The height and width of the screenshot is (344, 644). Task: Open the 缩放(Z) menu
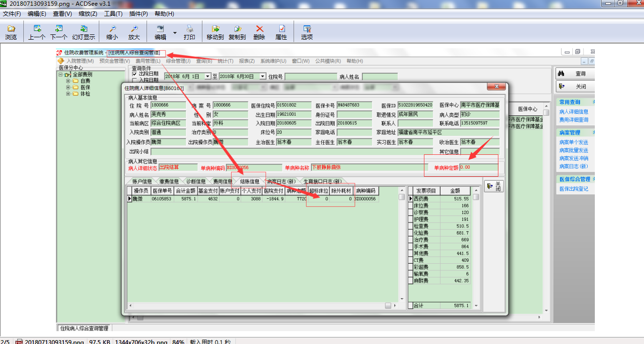87,14
